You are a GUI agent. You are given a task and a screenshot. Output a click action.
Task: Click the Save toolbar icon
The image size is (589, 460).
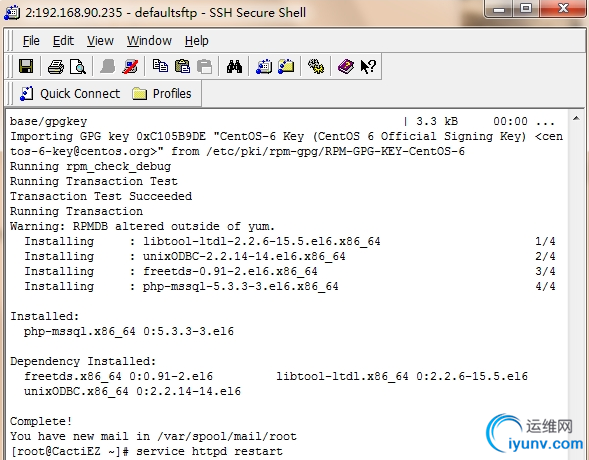(26, 66)
